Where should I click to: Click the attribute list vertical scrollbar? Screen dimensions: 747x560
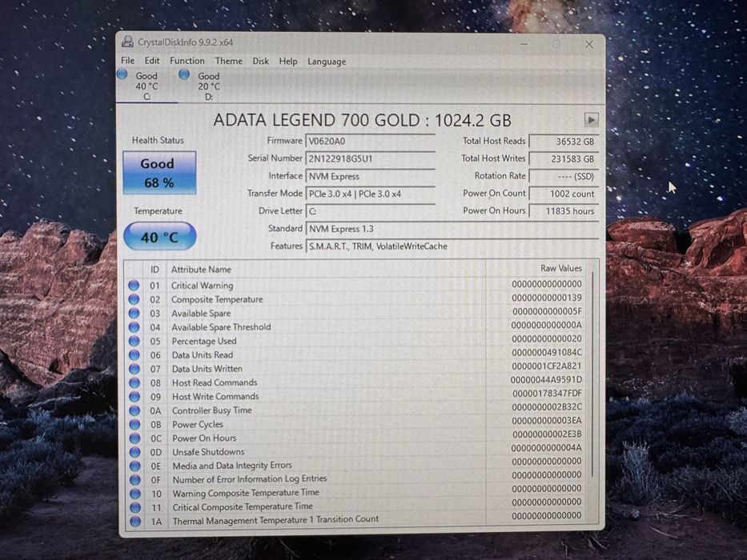point(592,374)
